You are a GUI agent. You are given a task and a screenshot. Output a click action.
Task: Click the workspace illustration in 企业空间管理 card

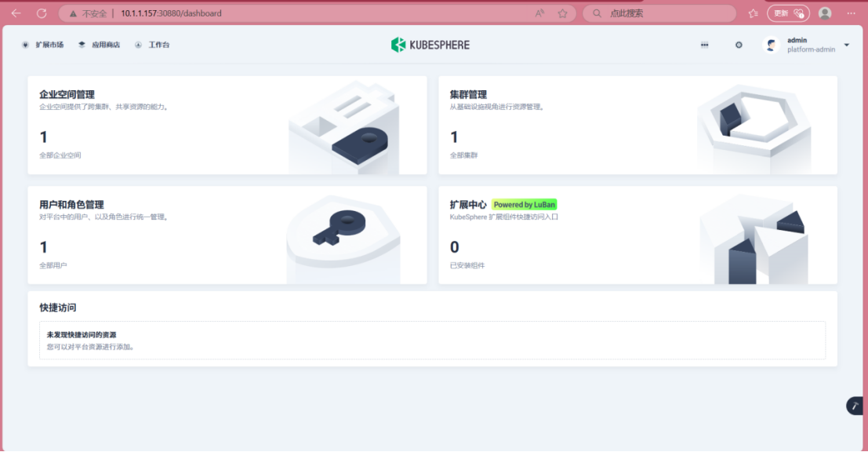click(x=343, y=128)
